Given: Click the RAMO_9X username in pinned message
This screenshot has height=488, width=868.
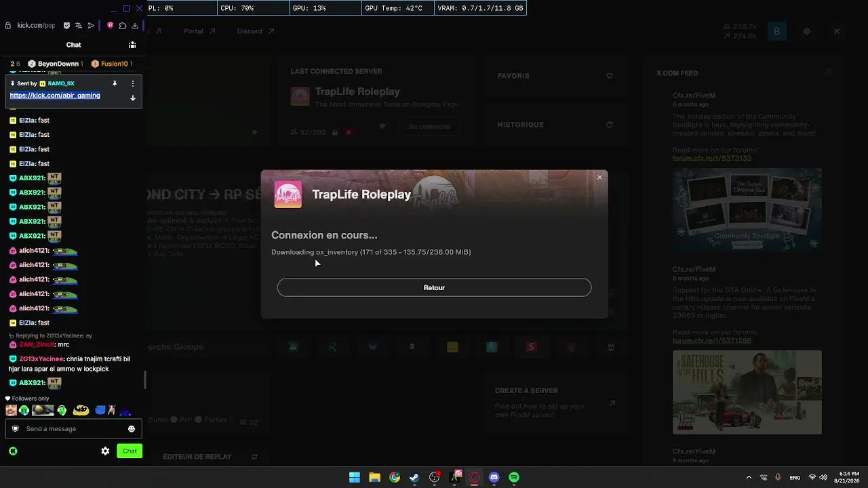Looking at the screenshot, I should (x=61, y=83).
